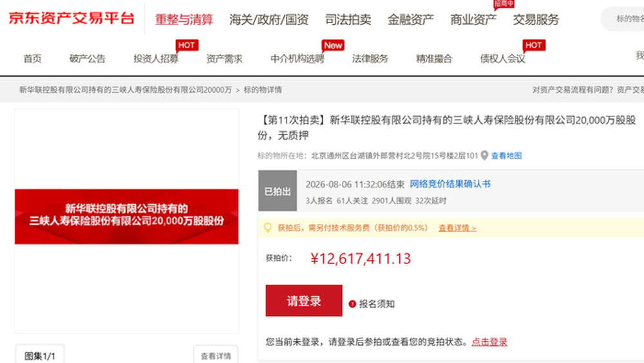Click the address 北京通州区台湖镇外郎营村 text

394,156
